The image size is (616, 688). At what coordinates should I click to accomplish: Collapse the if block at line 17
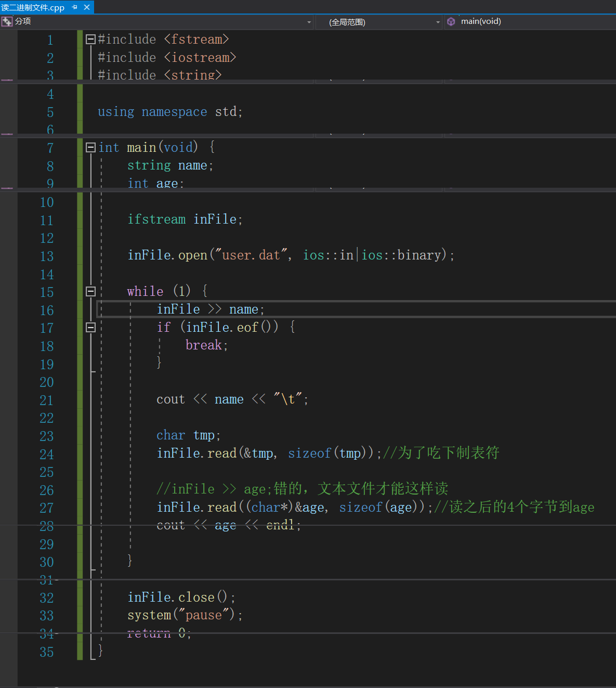tap(90, 327)
